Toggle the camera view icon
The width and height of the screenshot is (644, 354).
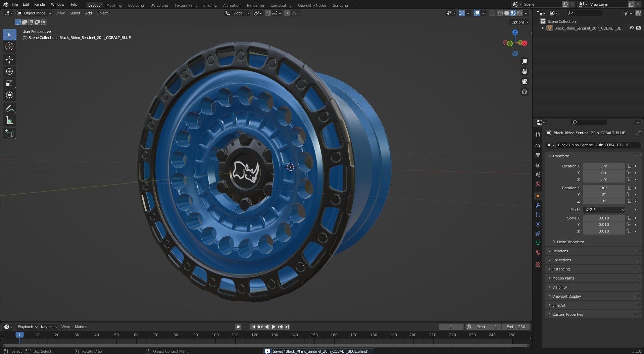click(524, 82)
